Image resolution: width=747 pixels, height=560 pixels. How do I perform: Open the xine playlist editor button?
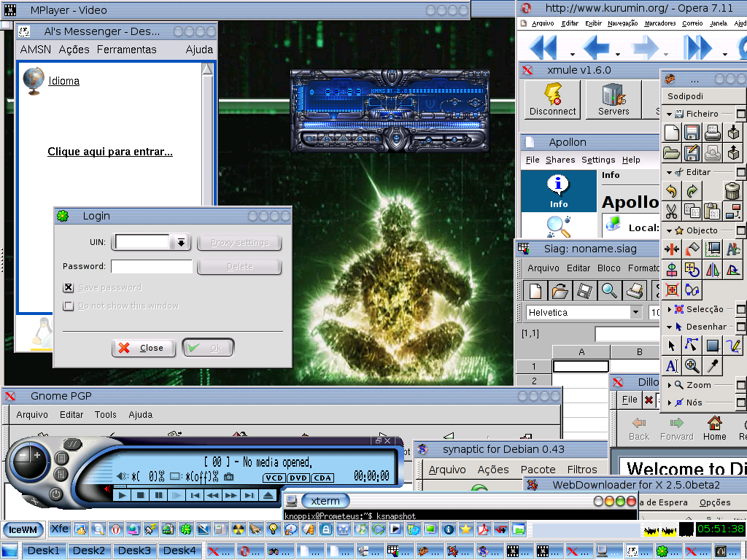tap(61, 459)
